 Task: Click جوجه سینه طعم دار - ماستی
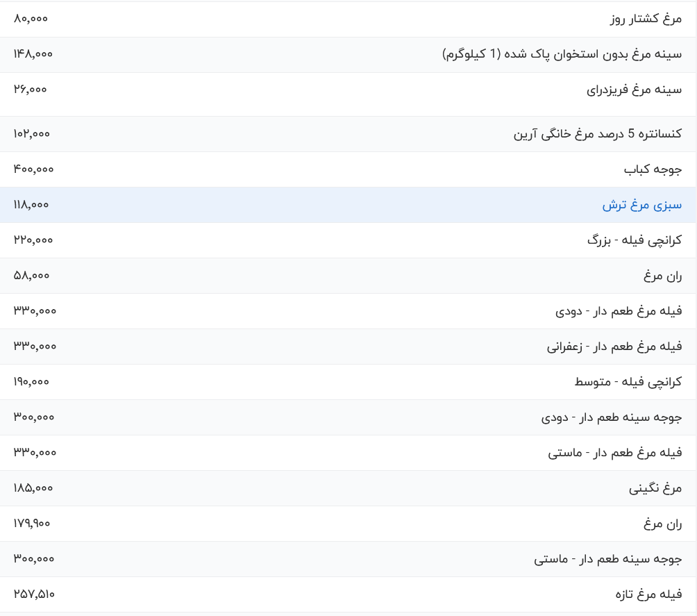pos(607,559)
